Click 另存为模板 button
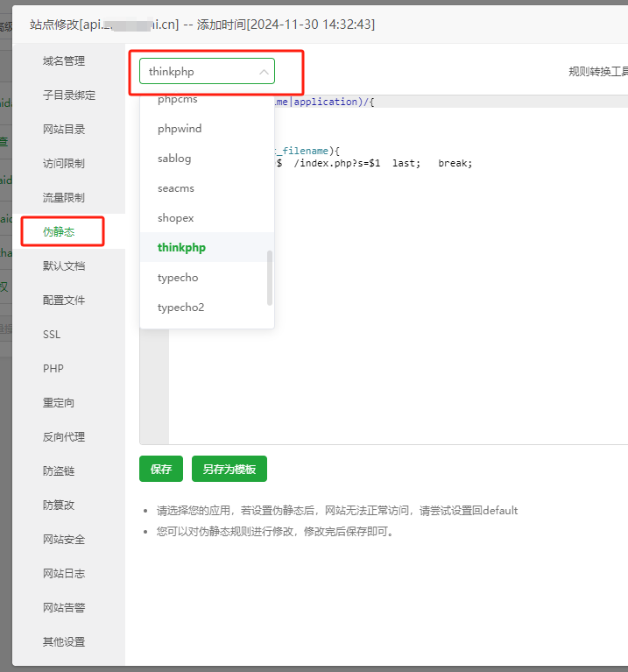Image resolution: width=628 pixels, height=672 pixels. [229, 469]
